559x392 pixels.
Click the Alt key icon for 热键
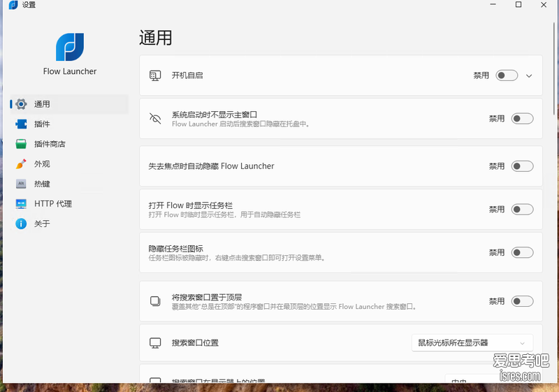[21, 184]
